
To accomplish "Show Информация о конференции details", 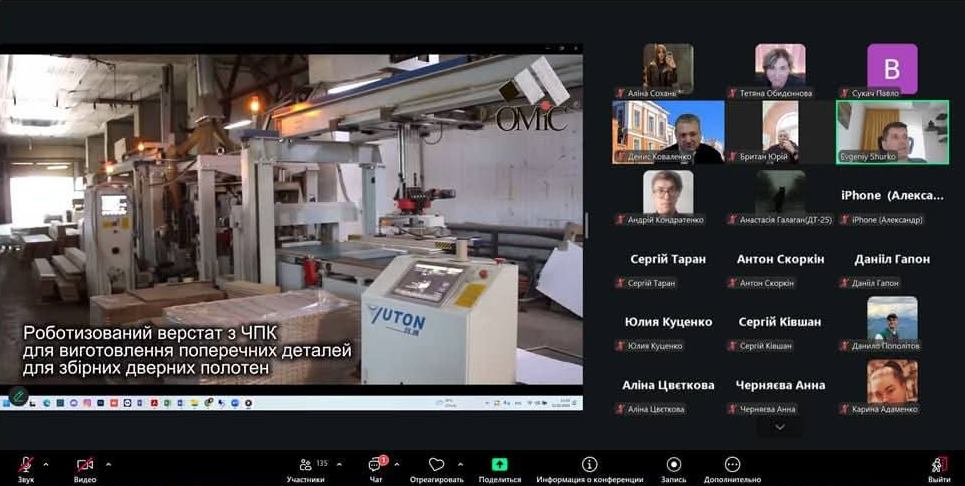I will point(589,466).
